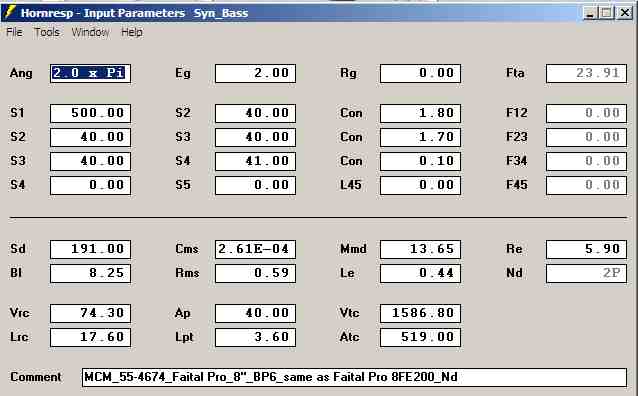Click the Lrc field showing 17.60
This screenshot has height=396, width=638.
pyautogui.click(x=90, y=337)
